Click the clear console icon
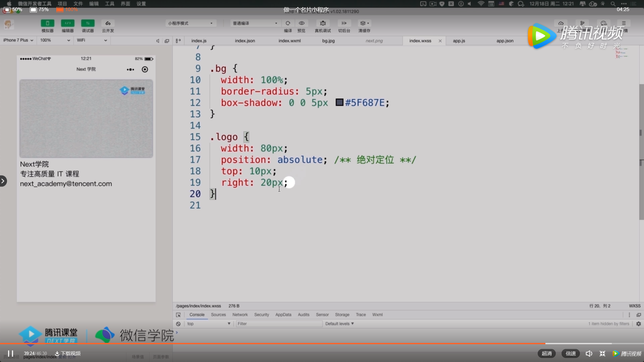 178,324
